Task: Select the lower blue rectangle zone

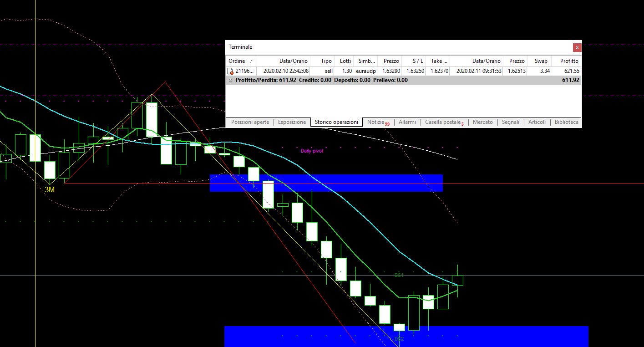Action: (406, 336)
